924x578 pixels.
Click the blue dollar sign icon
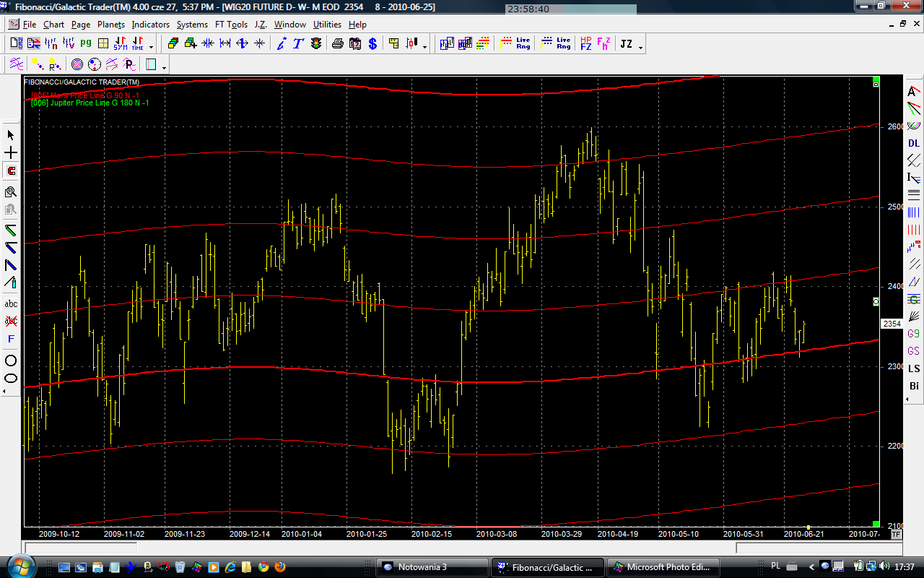tap(372, 44)
